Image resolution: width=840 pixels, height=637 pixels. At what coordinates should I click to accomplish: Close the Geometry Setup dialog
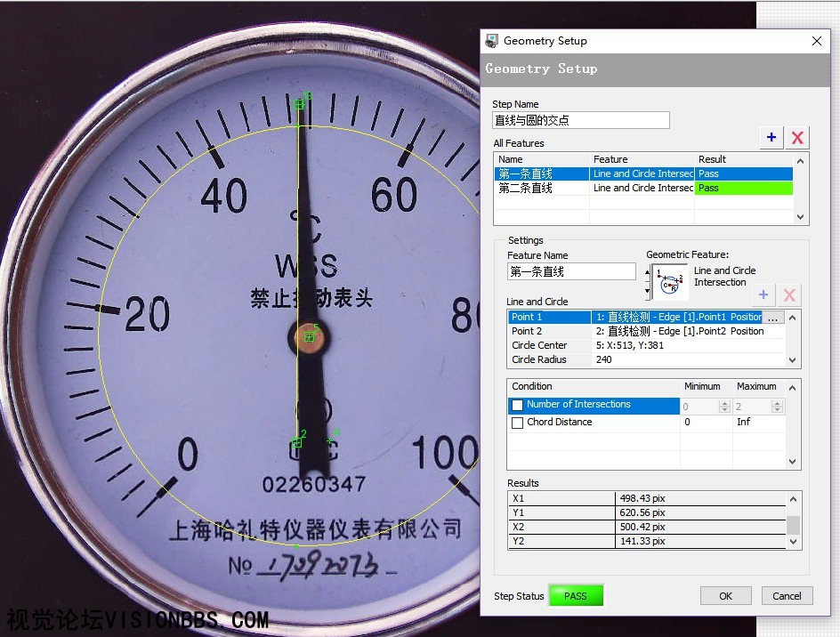pyautogui.click(x=817, y=41)
